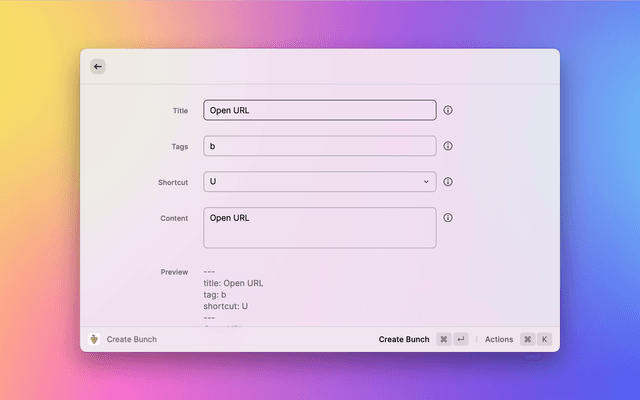The height and width of the screenshot is (400, 640).
Task: Click the K key icon beside Actions
Action: click(545, 339)
